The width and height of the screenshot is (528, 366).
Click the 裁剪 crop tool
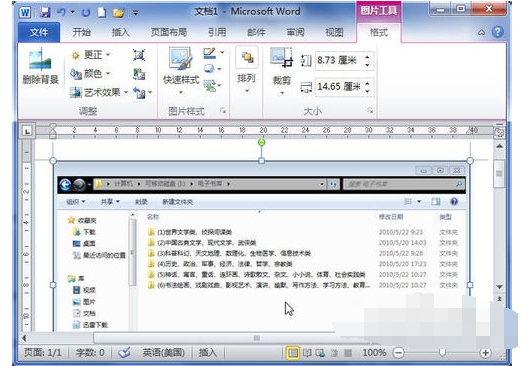coord(282,71)
